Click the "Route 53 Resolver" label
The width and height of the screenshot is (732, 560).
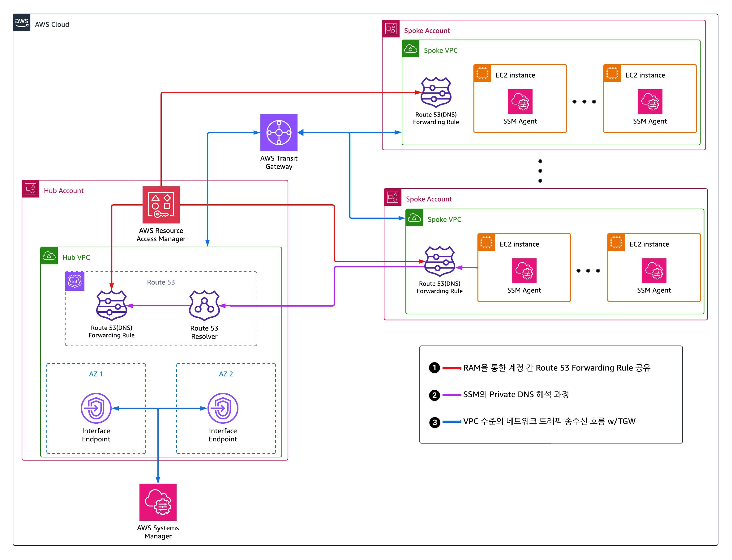coord(204,332)
